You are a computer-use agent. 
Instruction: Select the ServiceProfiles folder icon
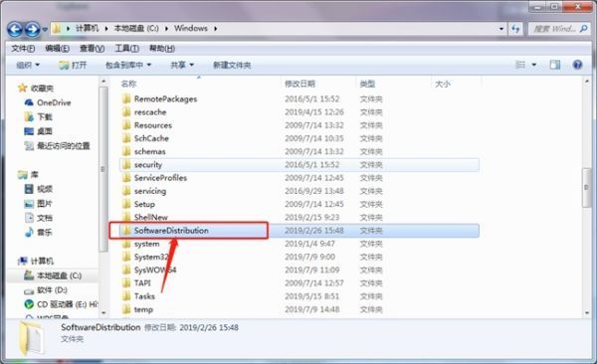pyautogui.click(x=126, y=177)
